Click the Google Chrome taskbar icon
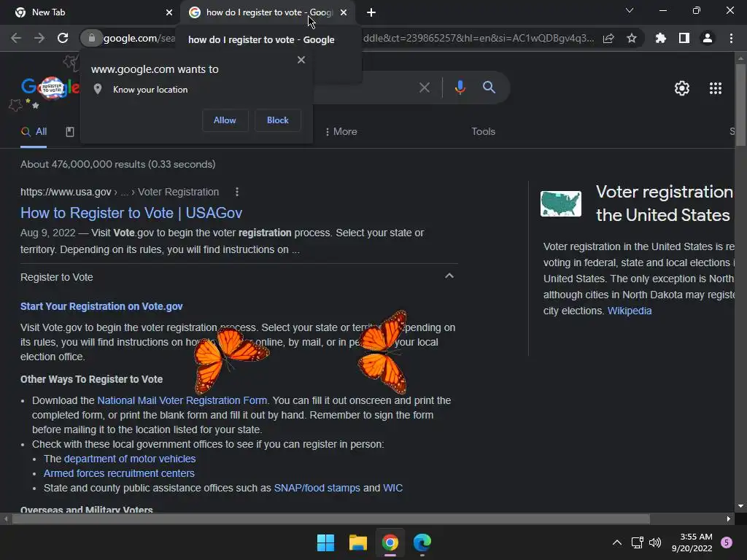 tap(390, 542)
